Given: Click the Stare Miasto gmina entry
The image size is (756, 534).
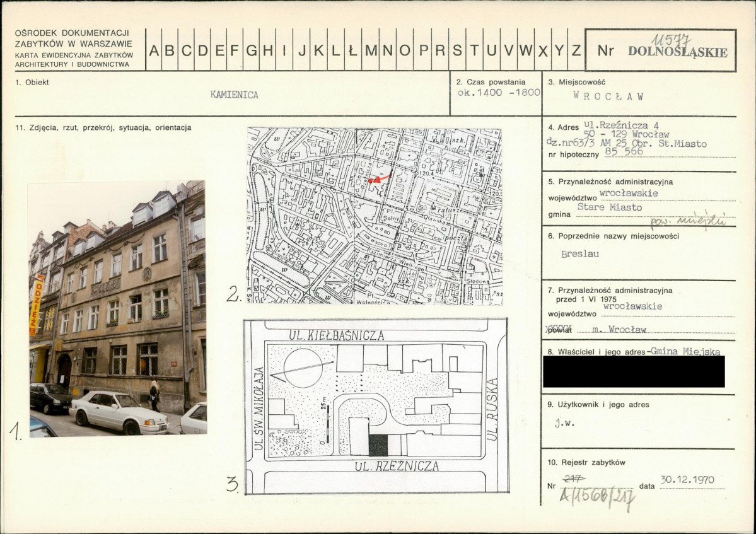Looking at the screenshot, I should [x=610, y=207].
